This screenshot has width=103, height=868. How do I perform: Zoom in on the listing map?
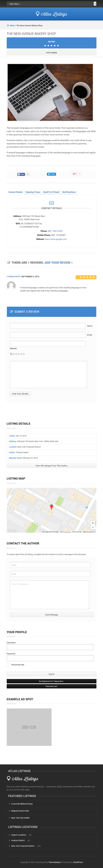pyautogui.click(x=93, y=523)
